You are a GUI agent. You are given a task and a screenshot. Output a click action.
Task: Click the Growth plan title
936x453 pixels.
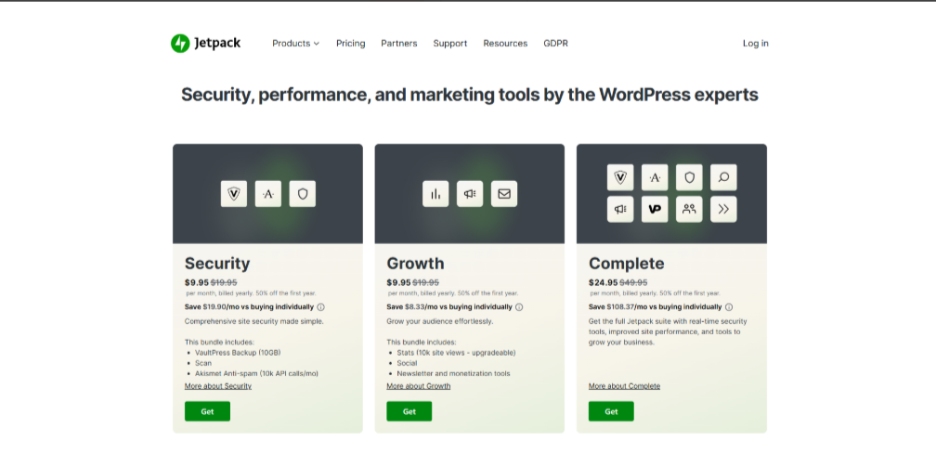click(x=415, y=264)
